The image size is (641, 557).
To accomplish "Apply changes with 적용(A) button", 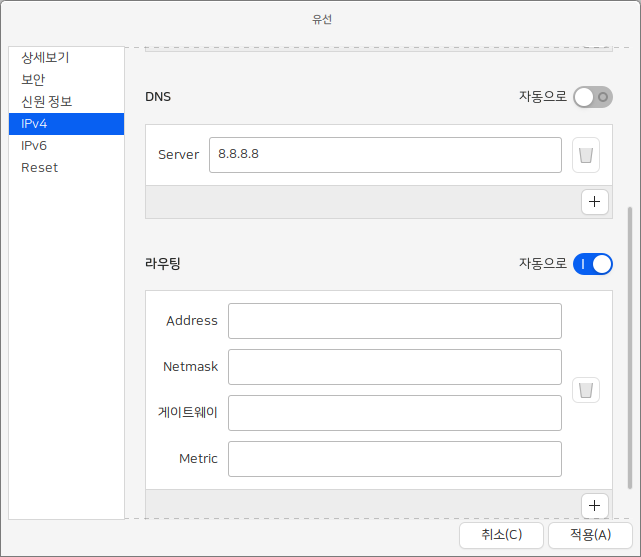I will tap(590, 535).
